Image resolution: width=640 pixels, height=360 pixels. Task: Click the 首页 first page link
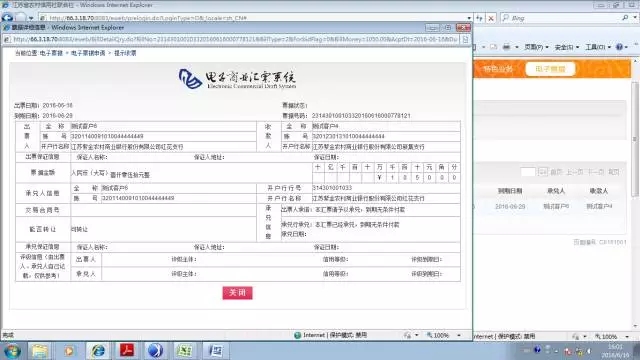tap(556, 172)
